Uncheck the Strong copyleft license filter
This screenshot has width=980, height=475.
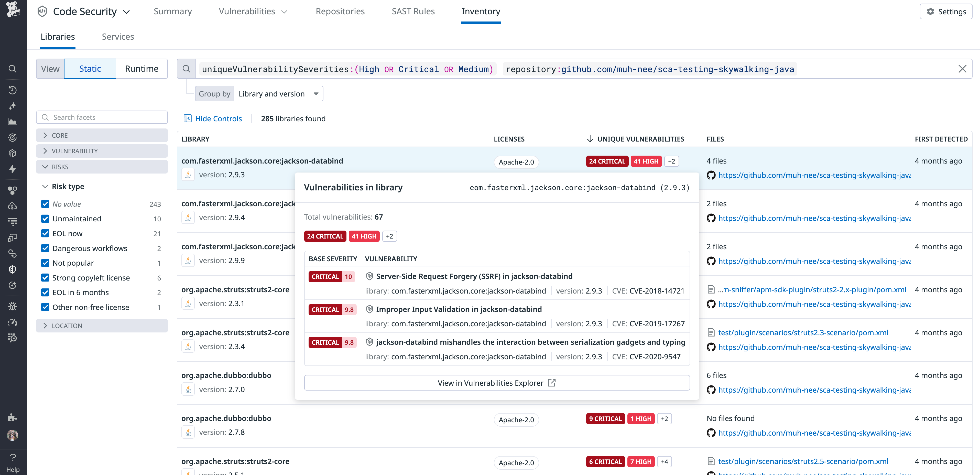(45, 277)
